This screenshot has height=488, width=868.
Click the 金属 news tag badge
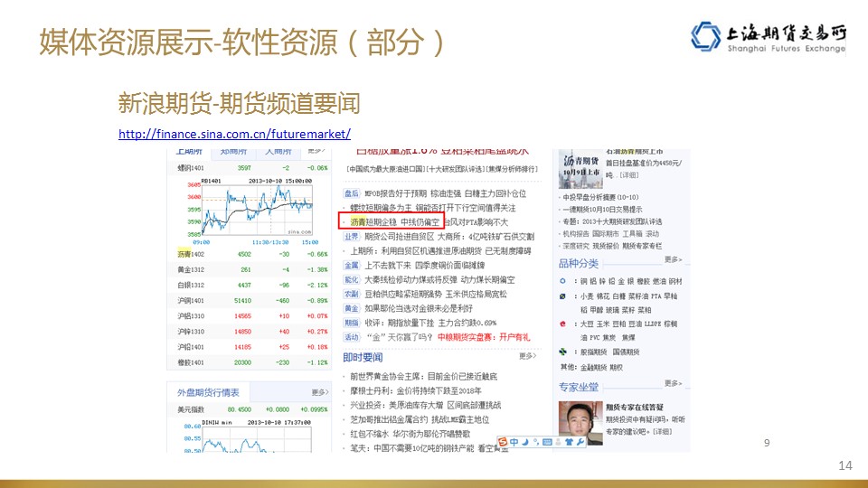(x=352, y=265)
